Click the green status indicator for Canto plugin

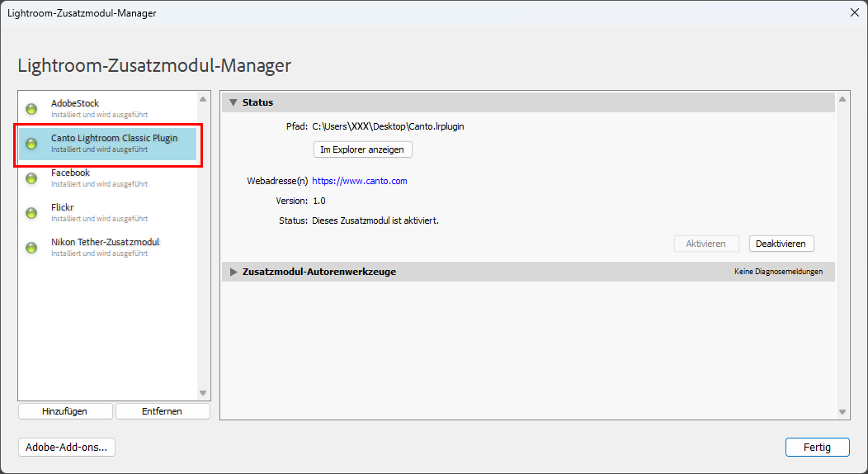coord(31,144)
